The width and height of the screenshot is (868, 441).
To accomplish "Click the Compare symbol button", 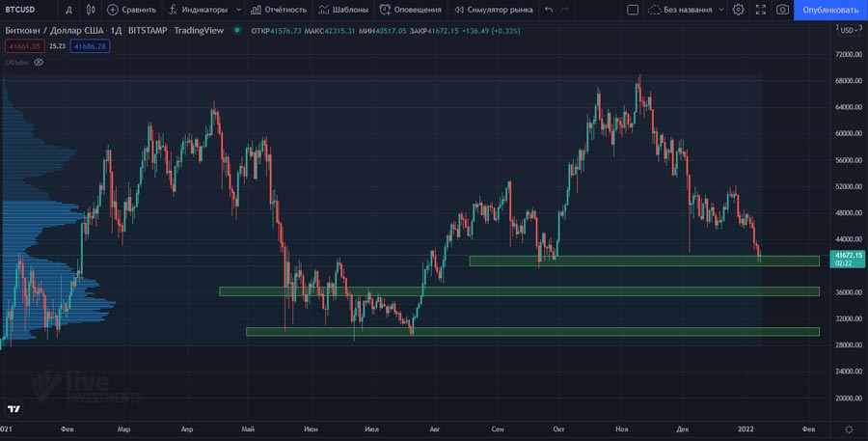I will [131, 10].
